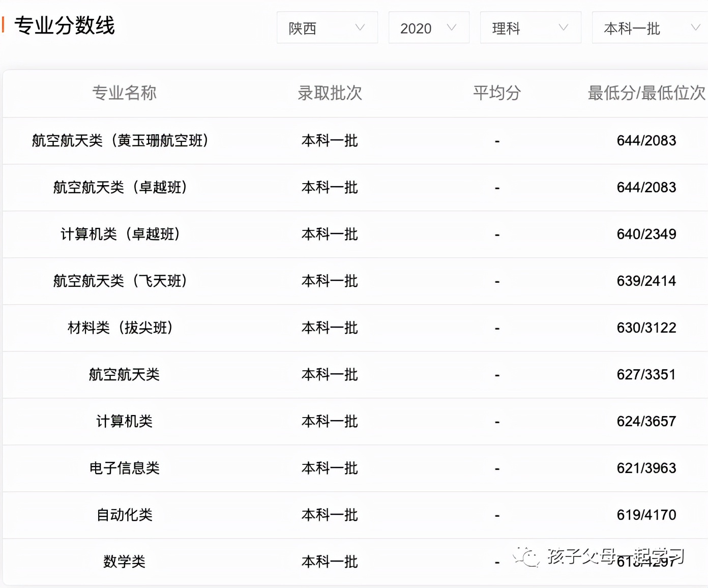Click the score 644/2083 in first row
This screenshot has height=588, width=708.
pyautogui.click(x=645, y=140)
